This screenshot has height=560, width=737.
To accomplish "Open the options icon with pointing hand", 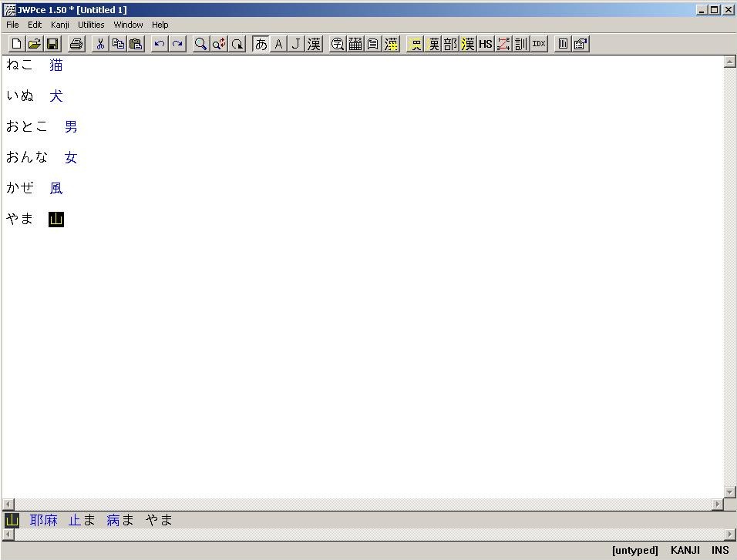I will click(581, 44).
